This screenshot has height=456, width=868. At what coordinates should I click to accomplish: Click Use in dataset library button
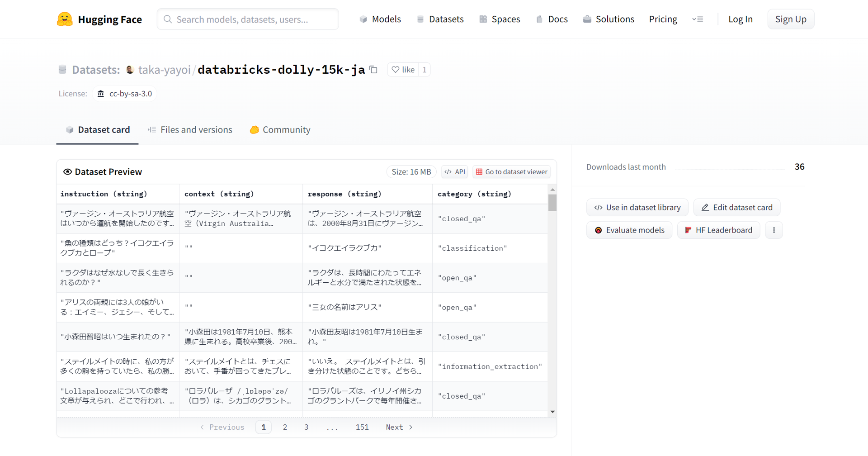(x=637, y=207)
